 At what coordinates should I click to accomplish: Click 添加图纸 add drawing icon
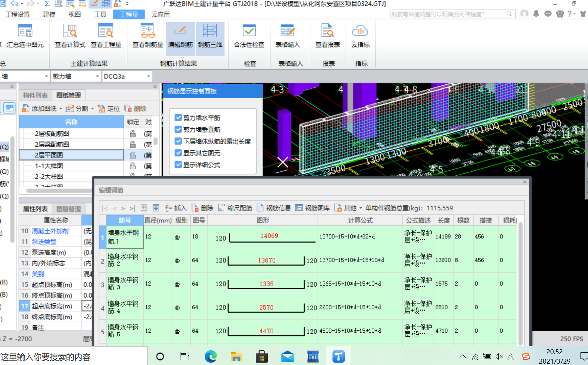click(x=26, y=108)
